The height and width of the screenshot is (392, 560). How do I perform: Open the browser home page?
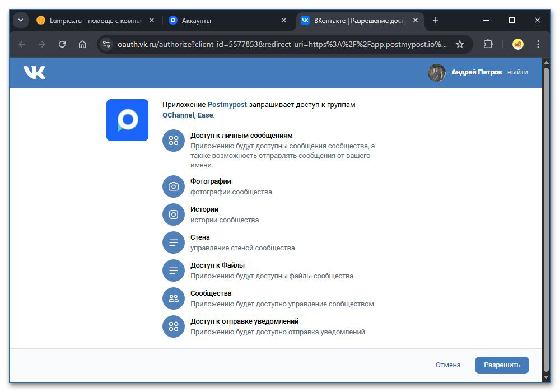[x=82, y=44]
